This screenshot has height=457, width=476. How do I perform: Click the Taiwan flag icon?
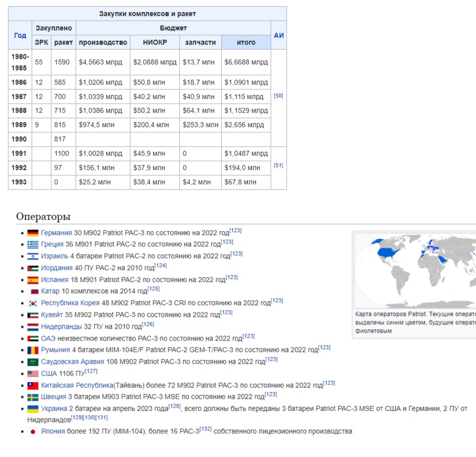coord(33,385)
